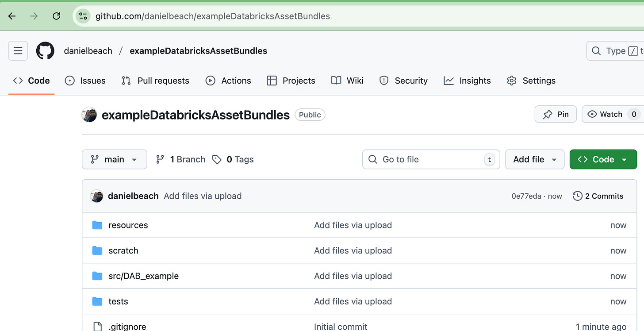
Task: Click the Type / to search box
Action: 615,51
